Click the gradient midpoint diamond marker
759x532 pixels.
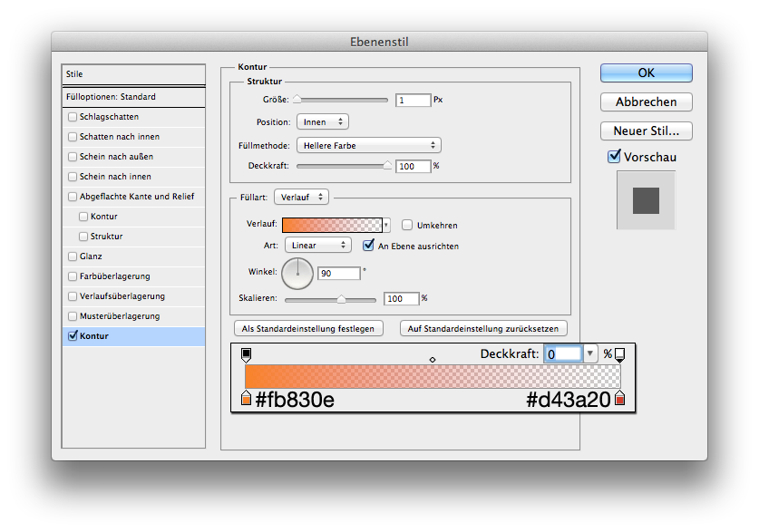(433, 360)
